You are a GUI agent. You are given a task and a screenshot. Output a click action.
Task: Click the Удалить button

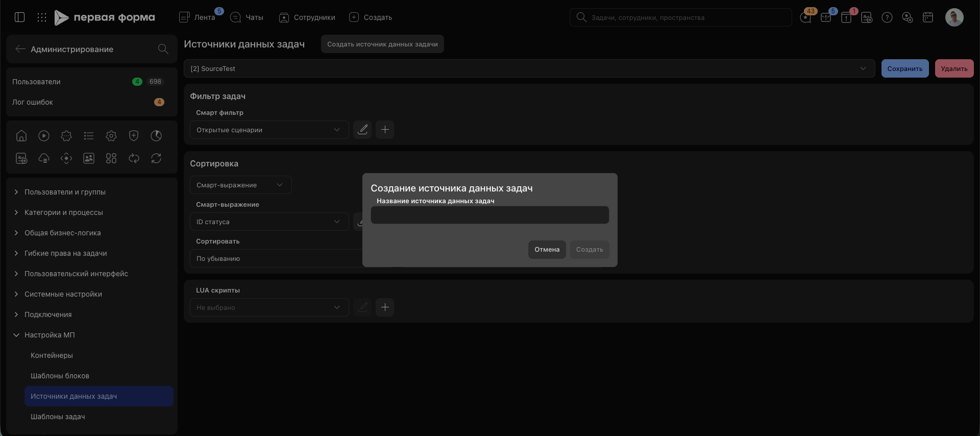pos(954,68)
